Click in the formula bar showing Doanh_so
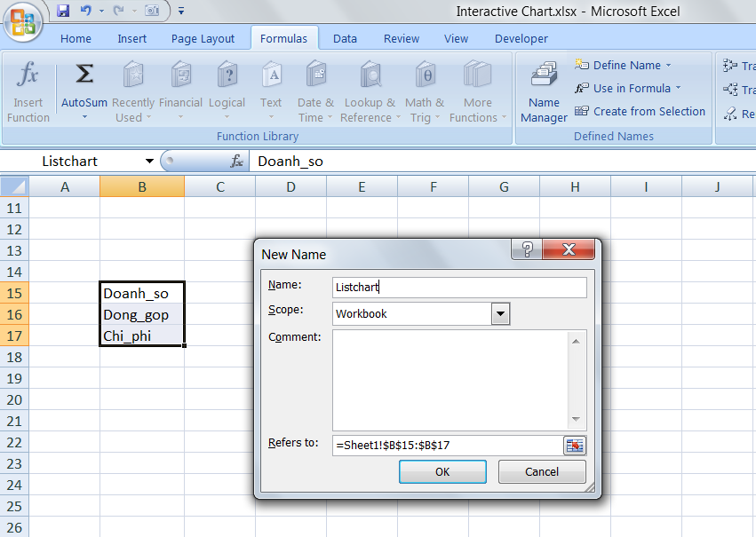The width and height of the screenshot is (756, 537). point(501,162)
